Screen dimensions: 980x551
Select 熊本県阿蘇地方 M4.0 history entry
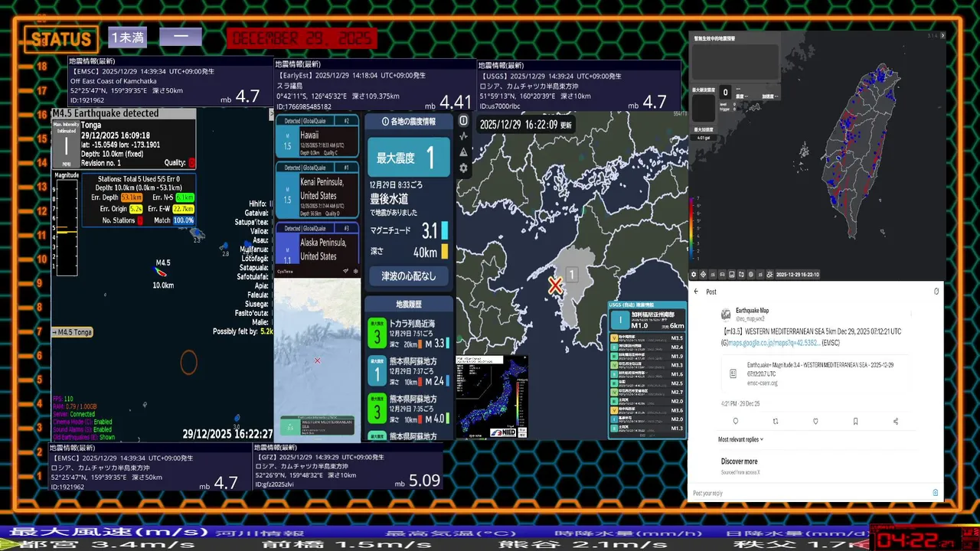410,409
